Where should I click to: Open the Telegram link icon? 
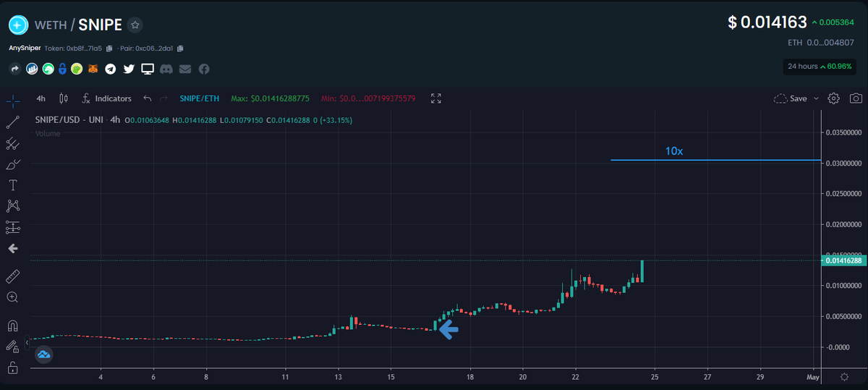[x=110, y=69]
